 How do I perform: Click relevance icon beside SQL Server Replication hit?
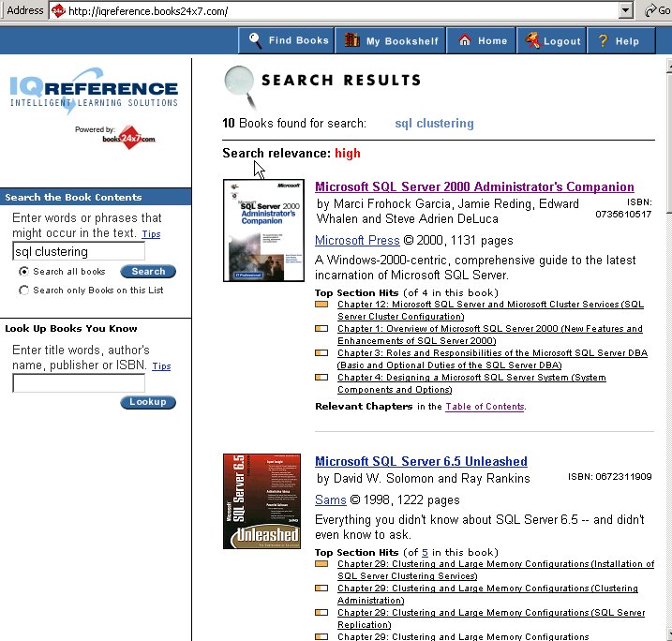click(321, 613)
